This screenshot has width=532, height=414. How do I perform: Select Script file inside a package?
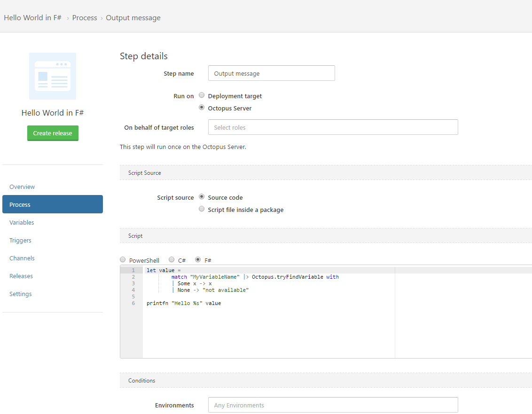[x=202, y=209]
